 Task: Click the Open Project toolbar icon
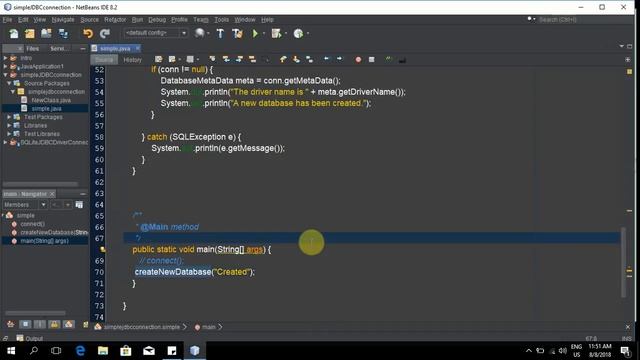tap(46, 33)
